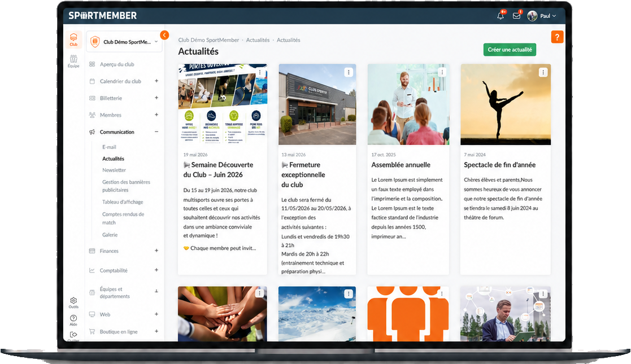The image size is (631, 364).
Task: Click the Boutique en ligne cart icon
Action: click(92, 332)
